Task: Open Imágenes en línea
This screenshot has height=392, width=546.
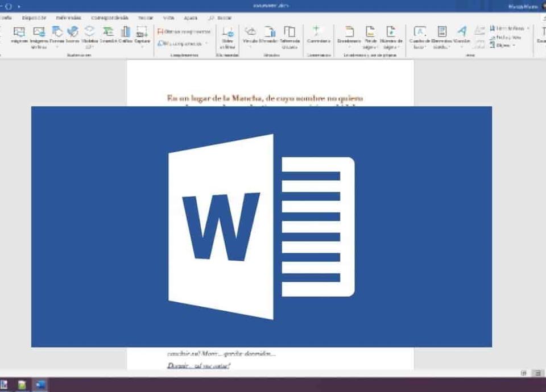Action: coord(39,37)
